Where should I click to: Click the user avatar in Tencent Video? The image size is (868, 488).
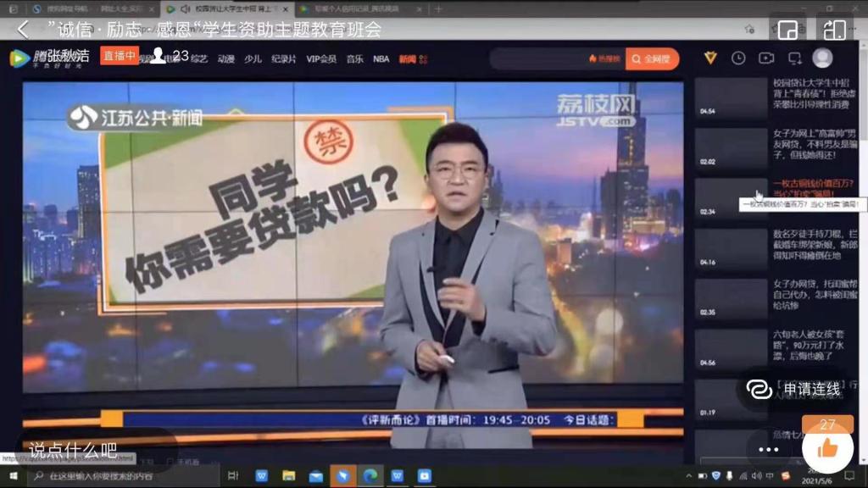point(821,58)
